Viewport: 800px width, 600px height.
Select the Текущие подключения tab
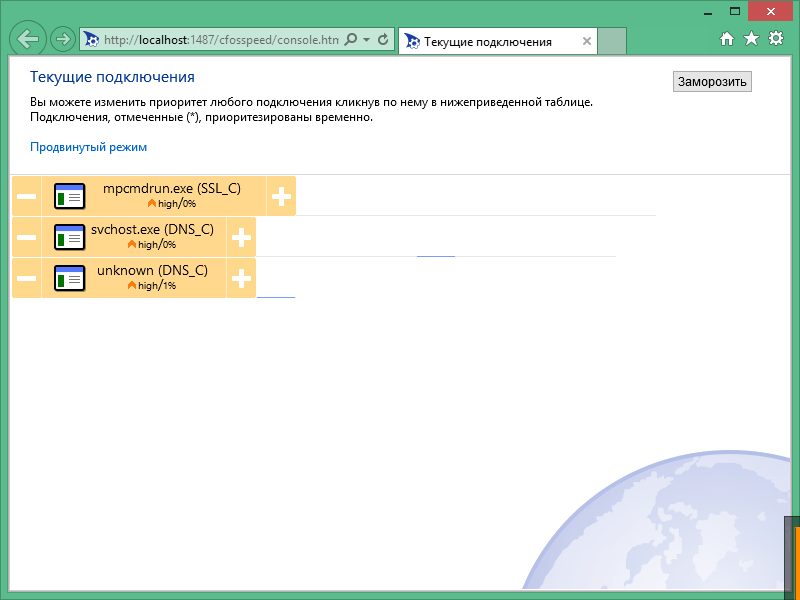[x=488, y=42]
